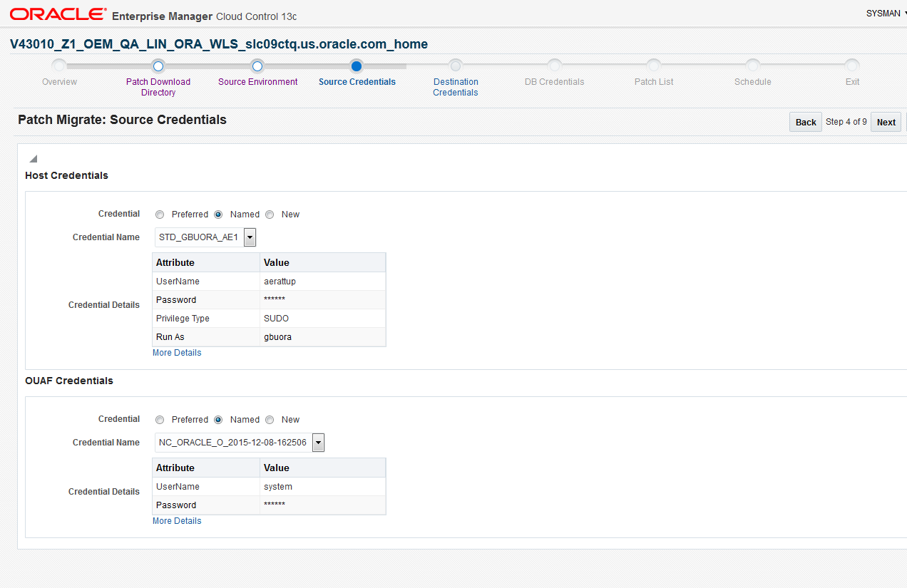
Task: Click the aerattup username value
Action: pyautogui.click(x=280, y=282)
